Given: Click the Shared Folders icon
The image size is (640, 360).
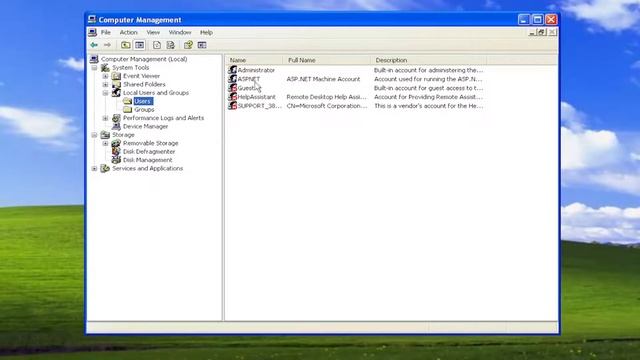Looking at the screenshot, I should (116, 84).
